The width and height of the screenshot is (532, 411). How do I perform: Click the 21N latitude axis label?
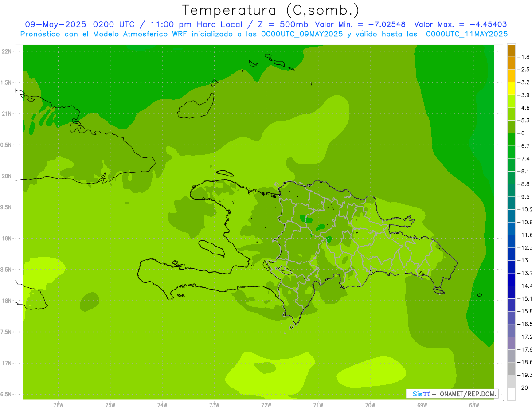point(6,114)
